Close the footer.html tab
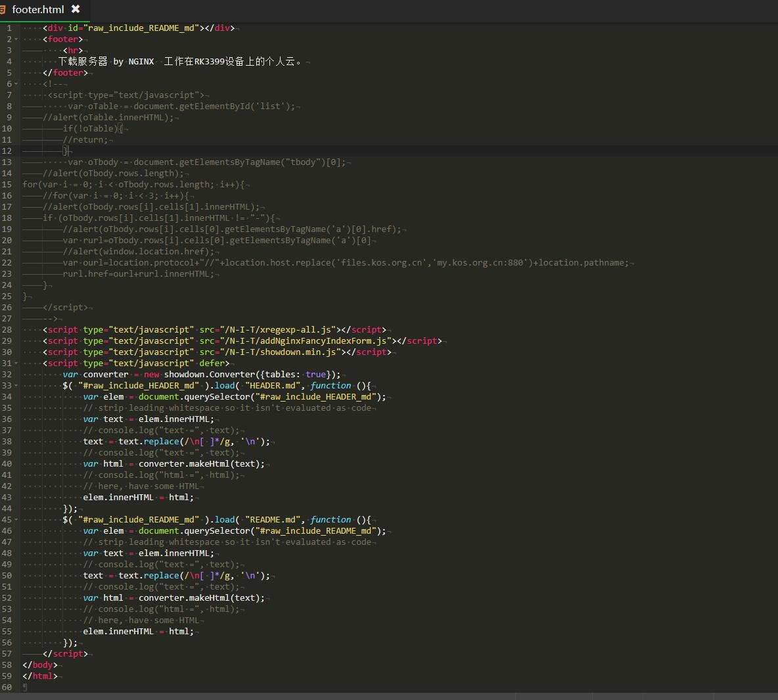The width and height of the screenshot is (778, 700). click(76, 9)
